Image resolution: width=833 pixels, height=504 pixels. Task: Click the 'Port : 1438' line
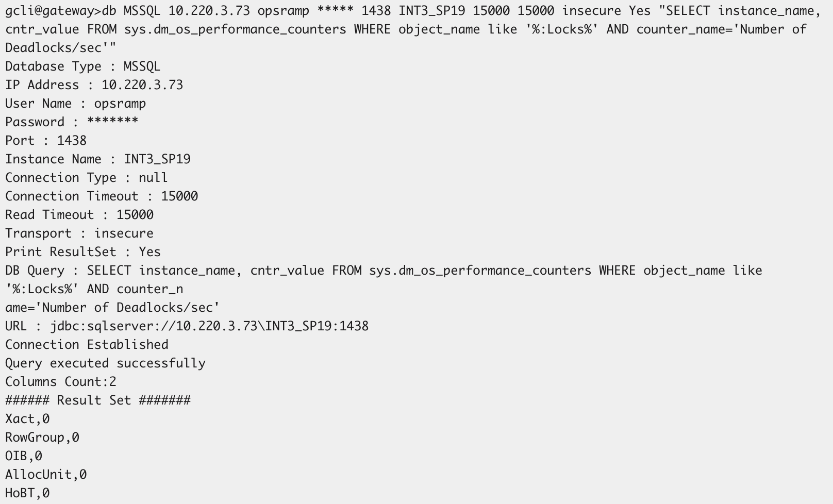coord(46,141)
